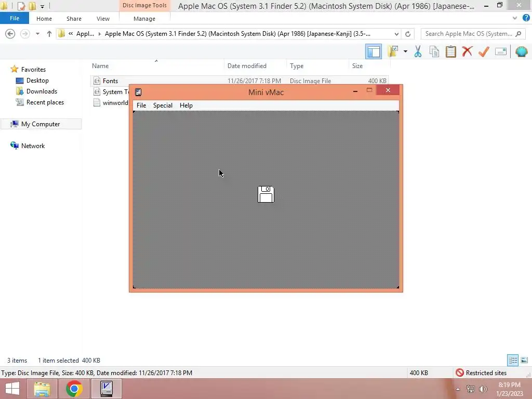This screenshot has width=532, height=399.
Task: Expand the ribbon with the chevron
Action: 515,18
